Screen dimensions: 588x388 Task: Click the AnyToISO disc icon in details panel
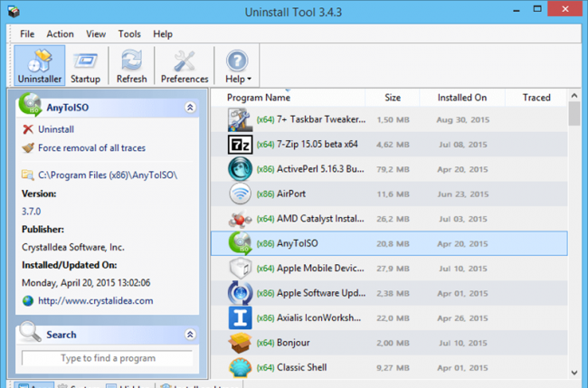[31, 105]
